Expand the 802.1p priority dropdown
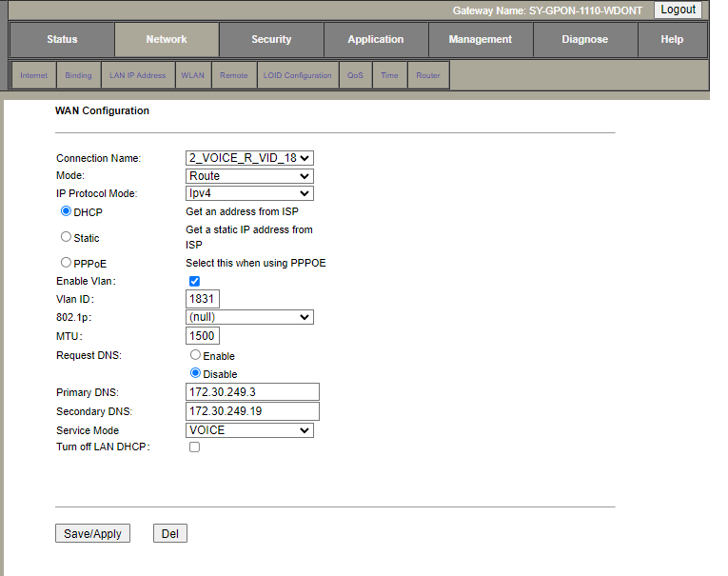Image resolution: width=728 pixels, height=576 pixels. point(249,317)
